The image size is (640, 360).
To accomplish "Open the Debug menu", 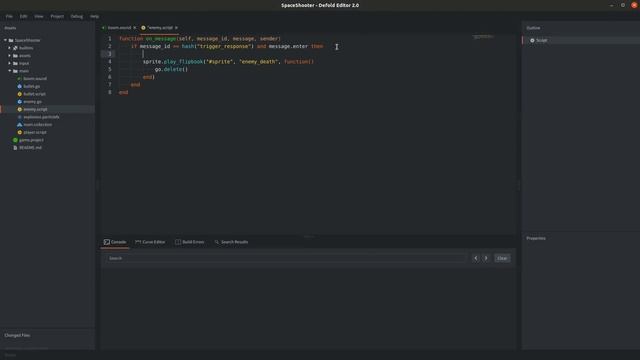I will (77, 16).
